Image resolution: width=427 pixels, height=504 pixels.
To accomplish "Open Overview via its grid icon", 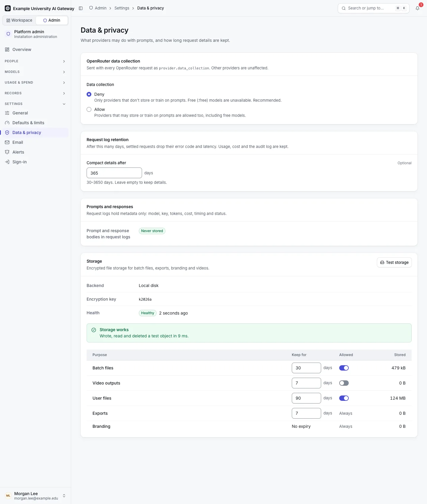I will click(7, 50).
